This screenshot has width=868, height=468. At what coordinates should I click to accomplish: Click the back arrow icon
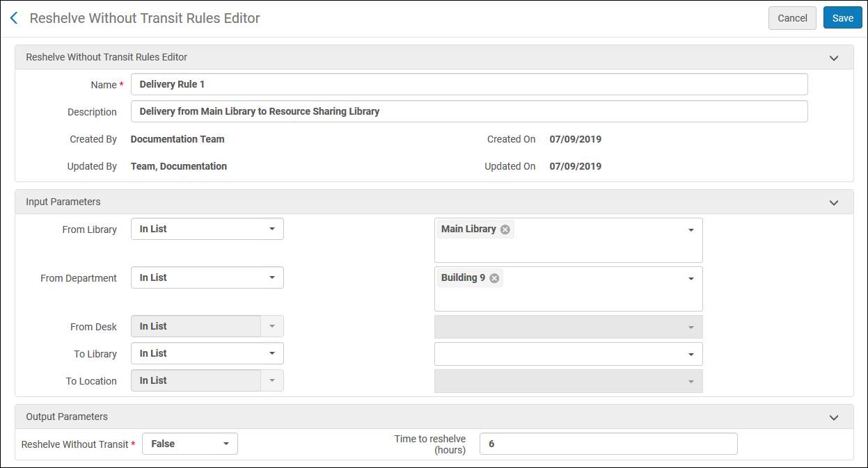(14, 18)
